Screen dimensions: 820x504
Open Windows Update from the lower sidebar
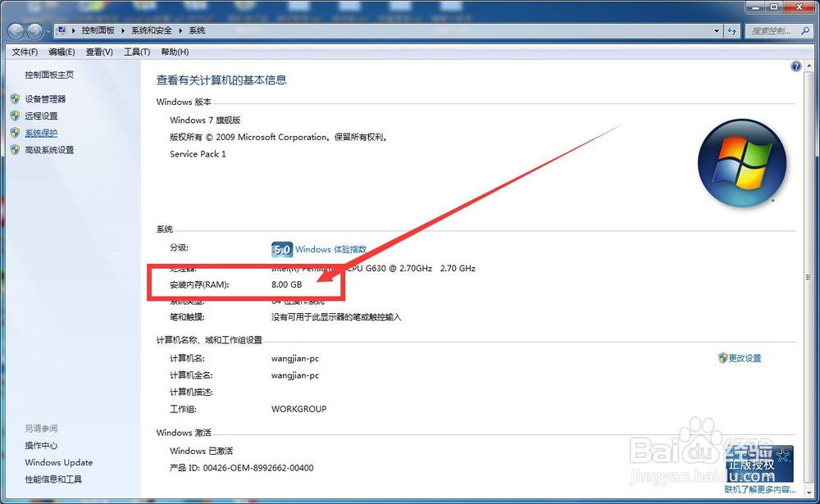click(58, 462)
